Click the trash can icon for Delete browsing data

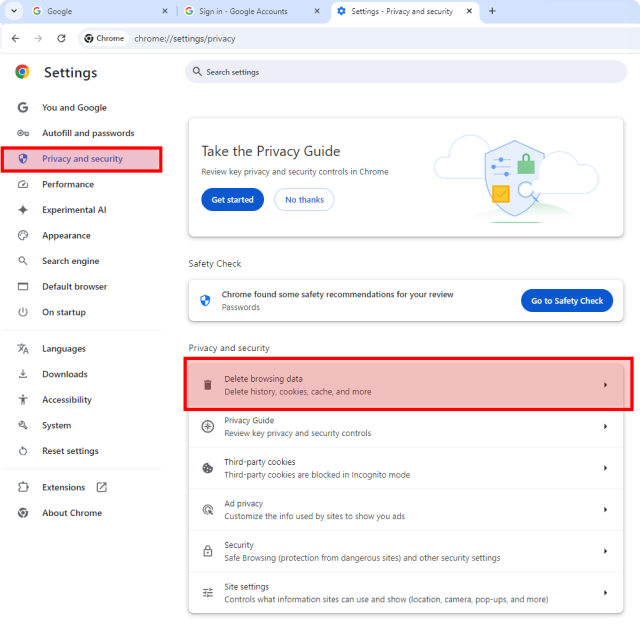click(x=208, y=385)
